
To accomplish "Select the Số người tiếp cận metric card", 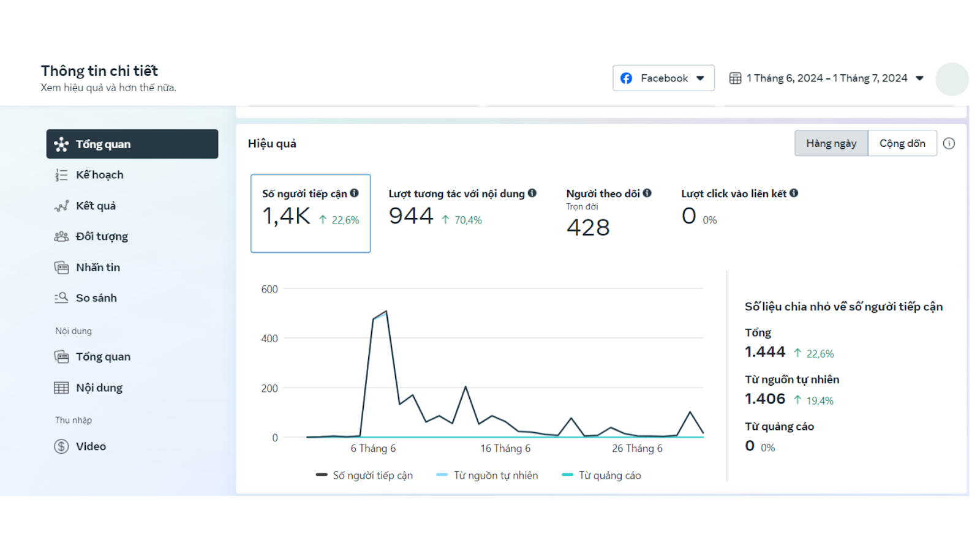I will tap(311, 213).
